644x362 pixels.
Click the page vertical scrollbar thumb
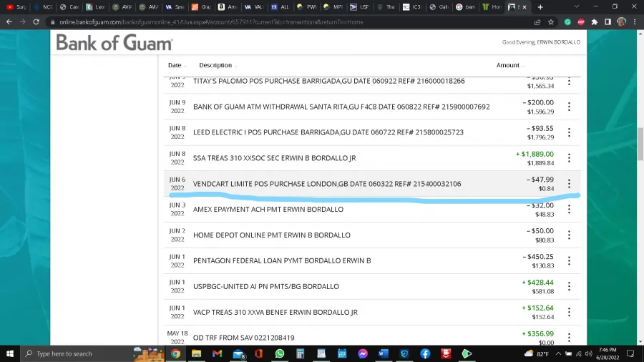coord(640,144)
